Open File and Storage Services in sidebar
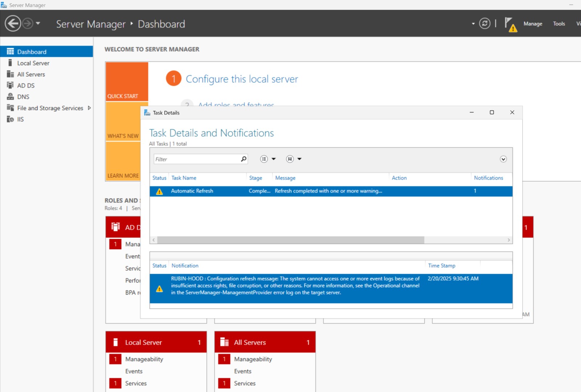The image size is (581, 392). 50,108
